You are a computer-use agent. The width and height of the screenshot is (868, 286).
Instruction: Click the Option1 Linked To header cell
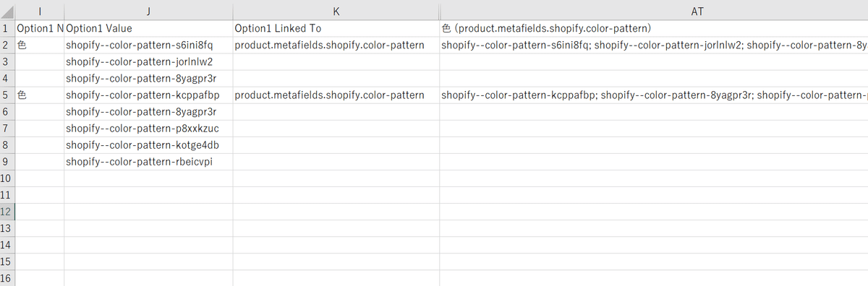point(336,29)
